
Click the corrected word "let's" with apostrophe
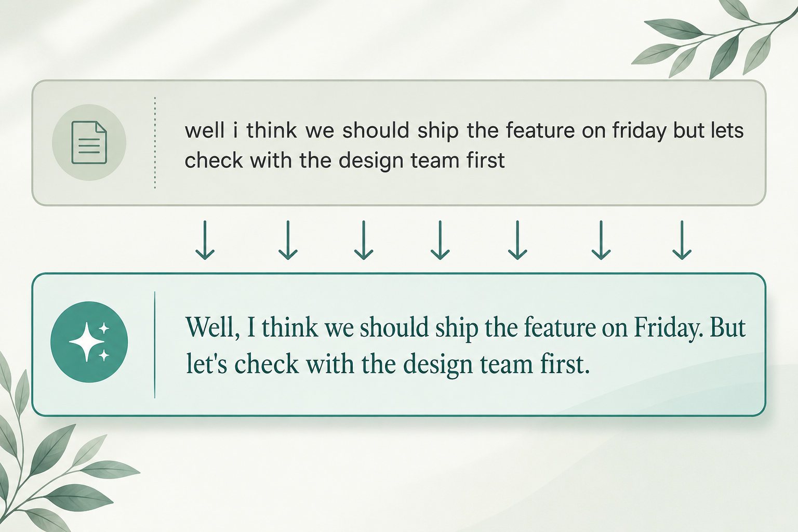[x=207, y=364]
